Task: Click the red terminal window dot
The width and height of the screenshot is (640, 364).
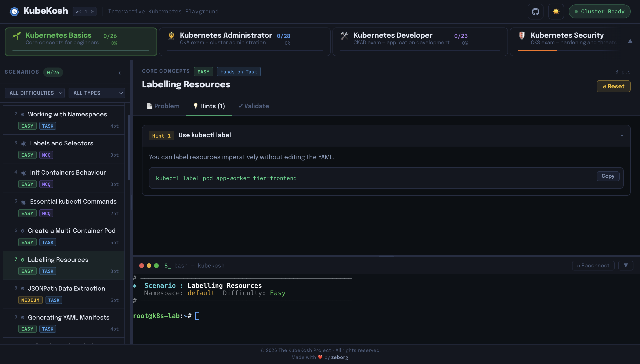Action: [x=142, y=266]
